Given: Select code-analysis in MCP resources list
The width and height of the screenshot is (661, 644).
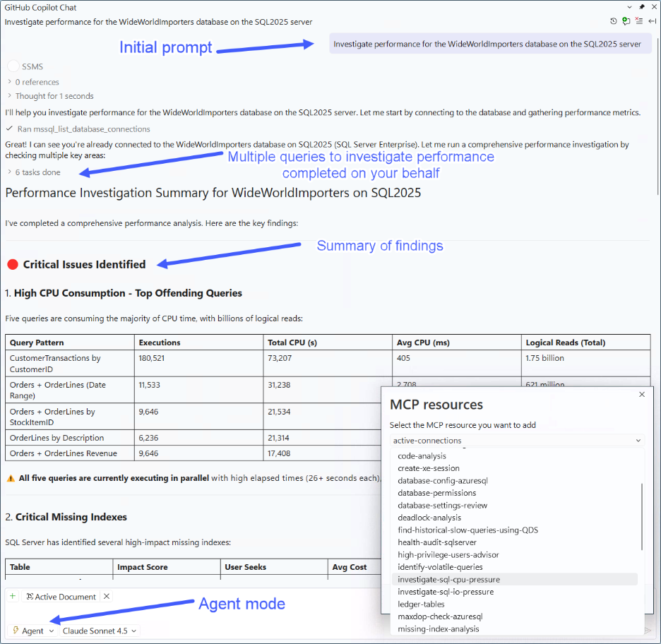Looking at the screenshot, I should point(422,456).
